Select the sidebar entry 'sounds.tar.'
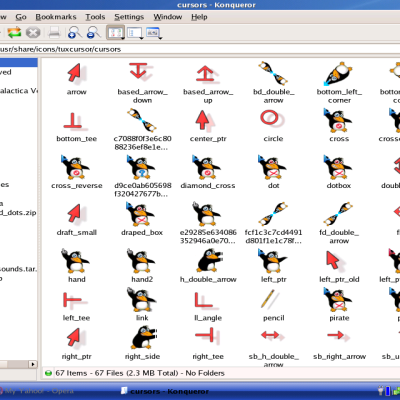 click(x=18, y=269)
